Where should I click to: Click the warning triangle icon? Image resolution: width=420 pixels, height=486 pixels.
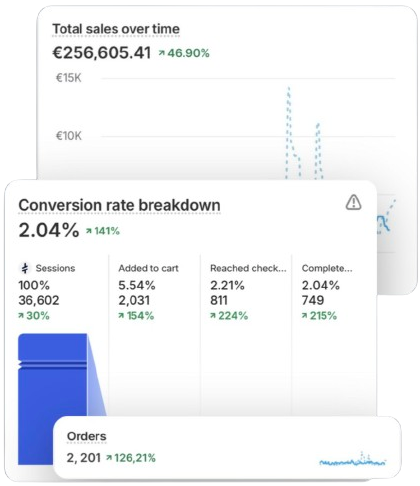pyautogui.click(x=353, y=202)
